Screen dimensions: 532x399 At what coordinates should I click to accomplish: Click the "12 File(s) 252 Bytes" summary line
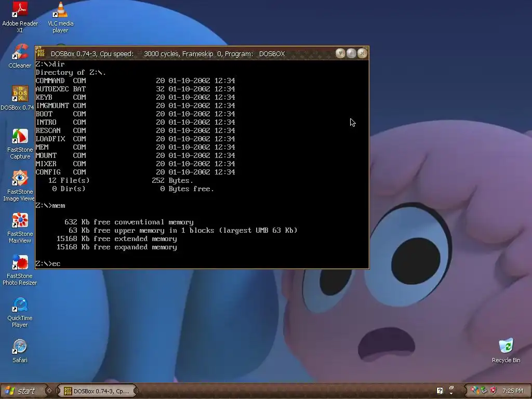[x=121, y=180]
